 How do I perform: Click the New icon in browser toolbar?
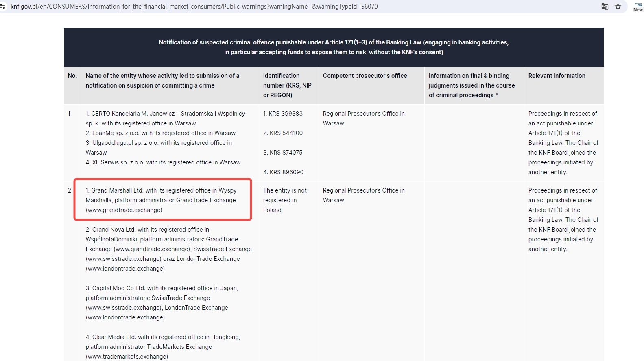point(637,7)
